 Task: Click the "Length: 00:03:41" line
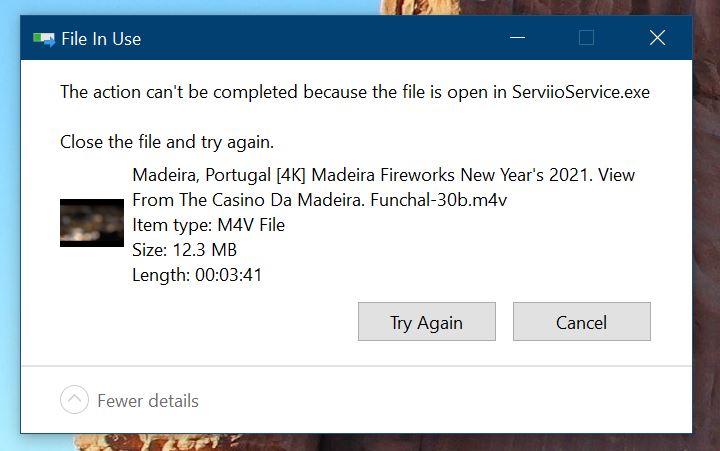[x=197, y=274]
